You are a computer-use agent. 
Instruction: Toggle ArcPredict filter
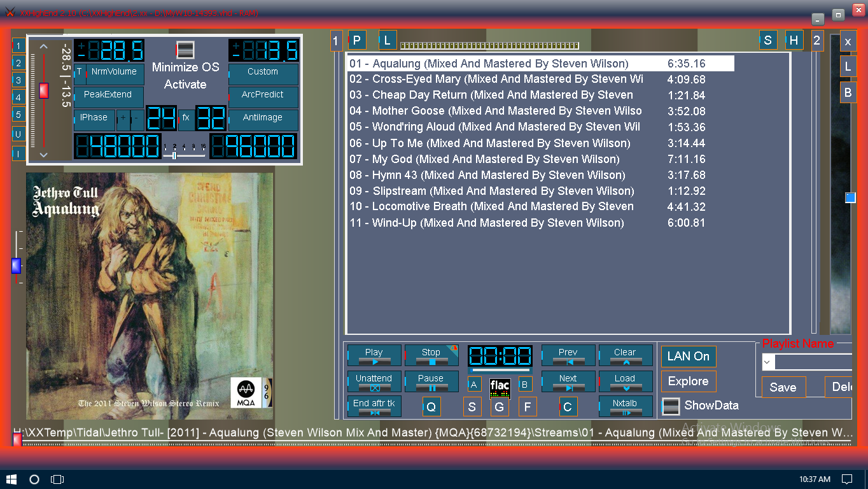coord(263,97)
